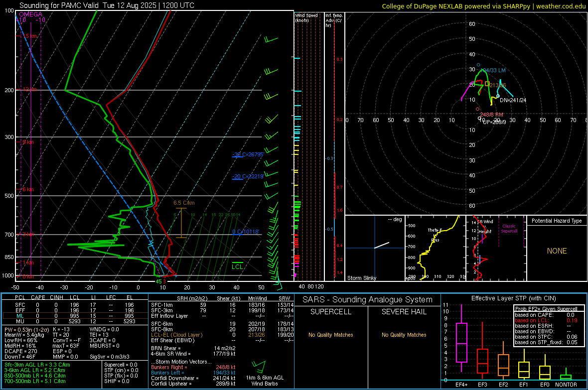Click the SUPERCELL analogue column header

point(331,312)
